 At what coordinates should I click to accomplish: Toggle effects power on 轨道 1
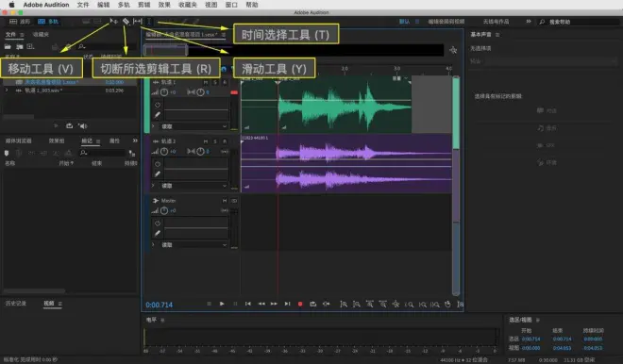pyautogui.click(x=158, y=105)
